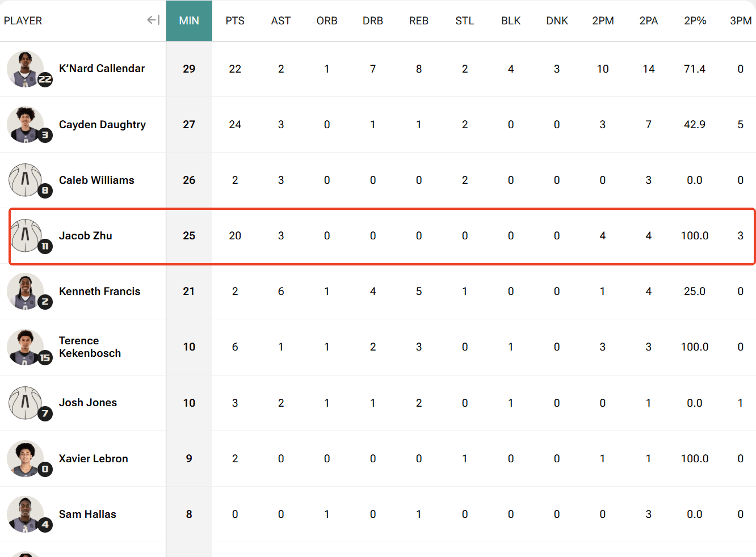Open Caleb Williams' placeholder avatar
756x557 pixels.
coord(25,180)
